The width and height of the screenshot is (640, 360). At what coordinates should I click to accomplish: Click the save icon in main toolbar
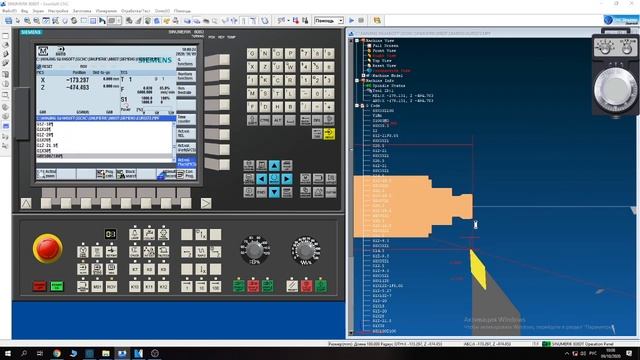tap(8, 20)
